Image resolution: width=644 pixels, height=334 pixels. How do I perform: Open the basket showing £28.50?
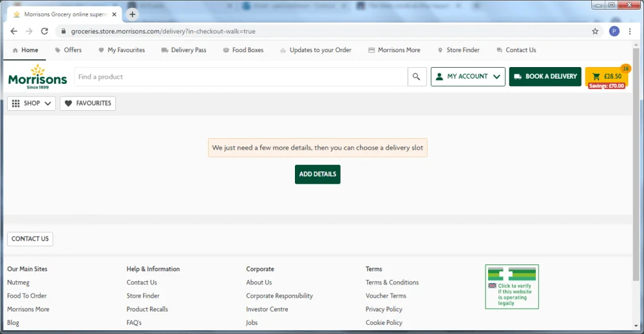click(607, 76)
